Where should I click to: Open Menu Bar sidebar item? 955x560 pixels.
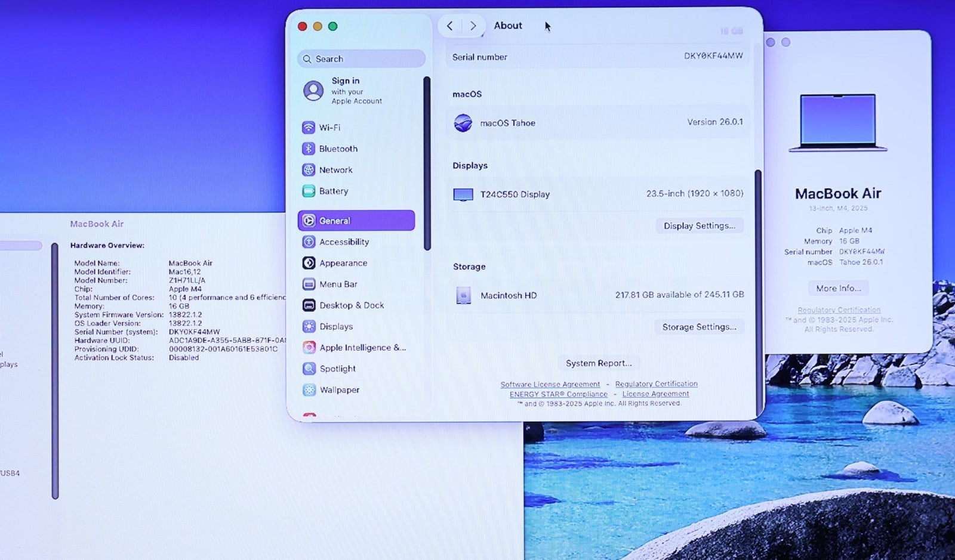[338, 284]
